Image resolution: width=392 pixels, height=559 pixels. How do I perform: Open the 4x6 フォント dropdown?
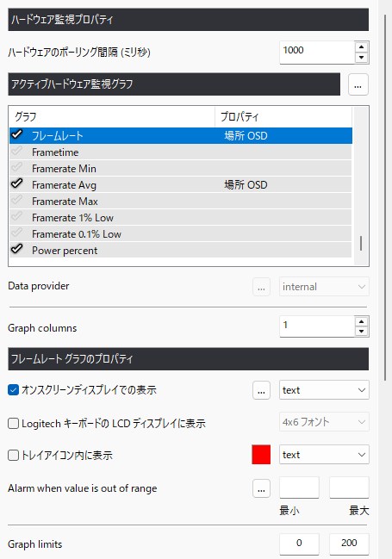[x=324, y=422]
